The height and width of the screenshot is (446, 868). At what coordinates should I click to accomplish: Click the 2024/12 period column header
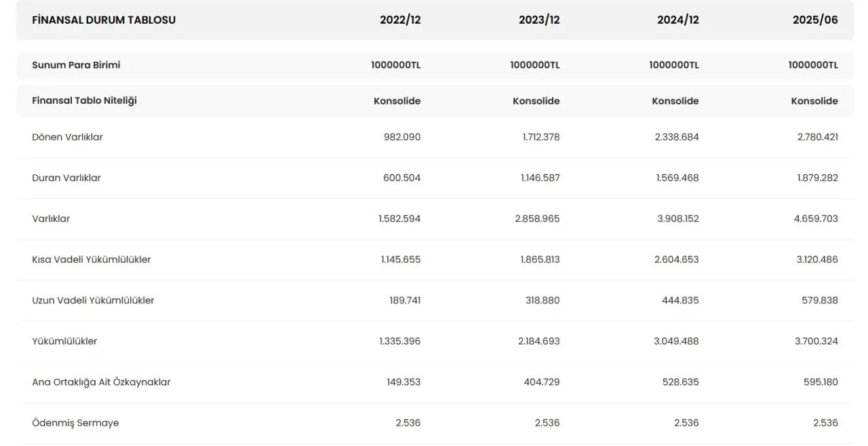pos(677,20)
